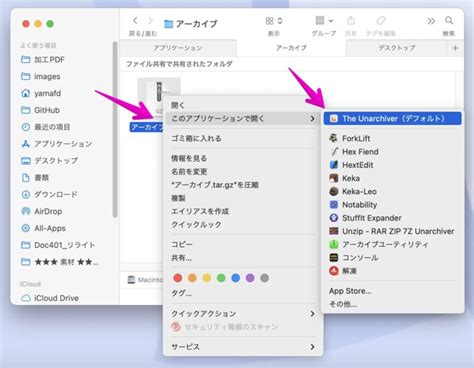Switch to the デスクトップ tab
This screenshot has height=368, width=474.
(x=397, y=48)
